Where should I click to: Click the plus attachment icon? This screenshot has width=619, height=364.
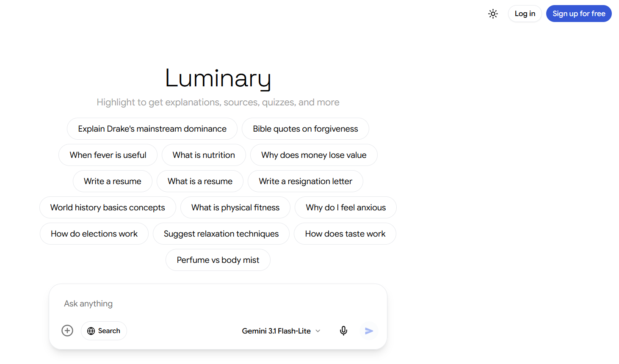67,331
